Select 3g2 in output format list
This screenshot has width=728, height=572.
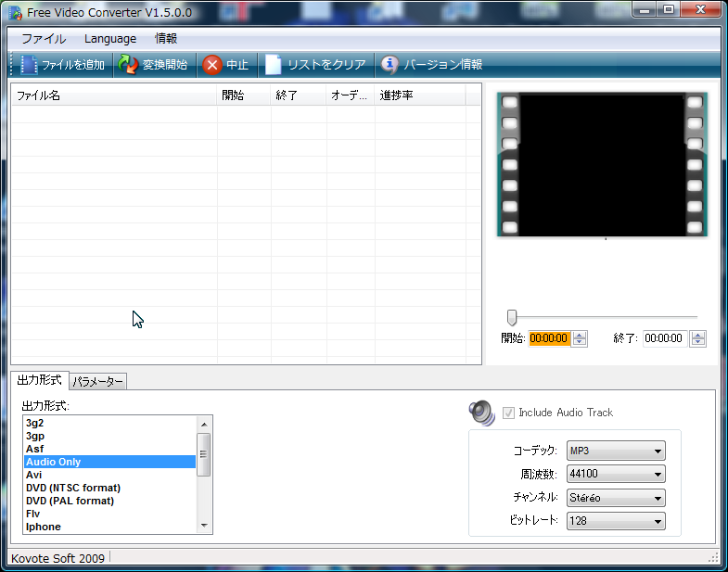[x=110, y=423]
